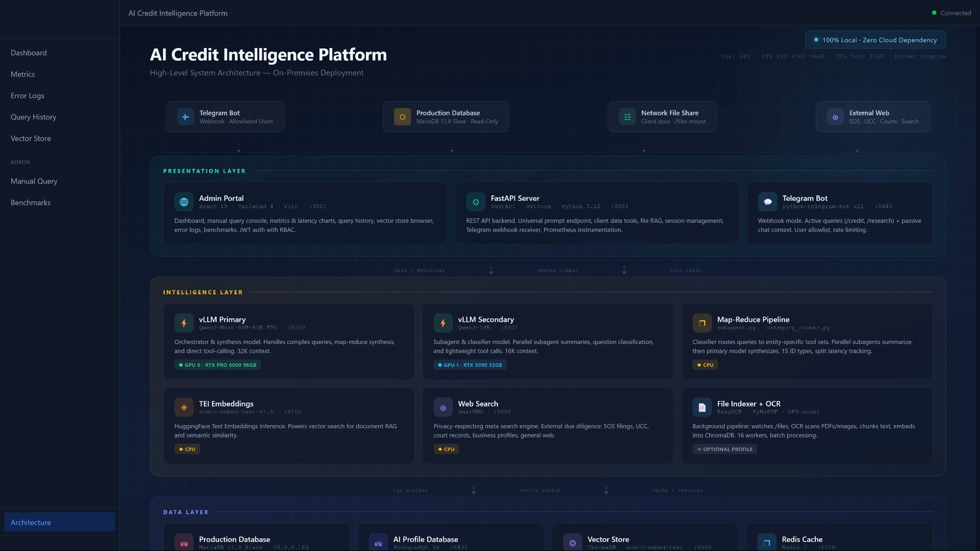The height and width of the screenshot is (551, 980).
Task: Click the DATA LAYER heading
Action: point(186,512)
